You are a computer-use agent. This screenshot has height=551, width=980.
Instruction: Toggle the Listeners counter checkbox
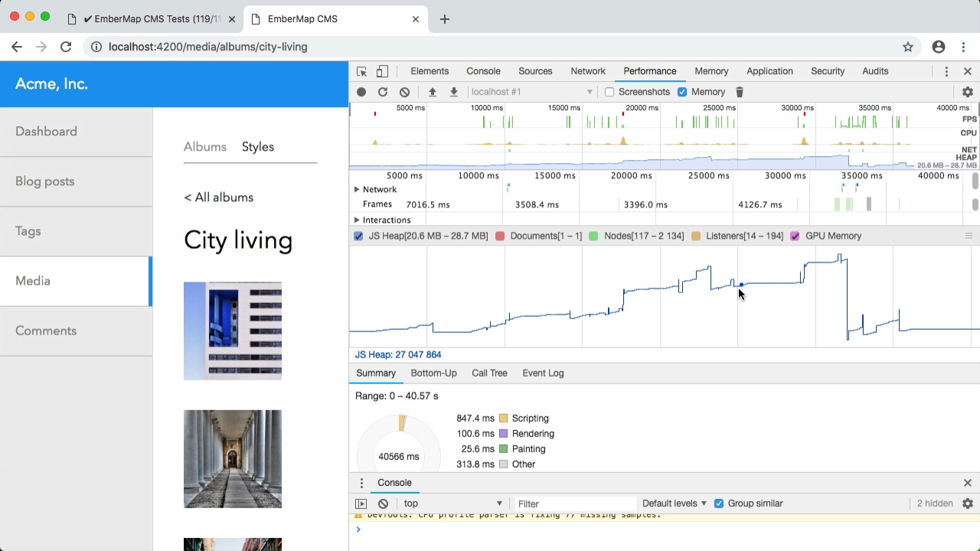tap(696, 236)
